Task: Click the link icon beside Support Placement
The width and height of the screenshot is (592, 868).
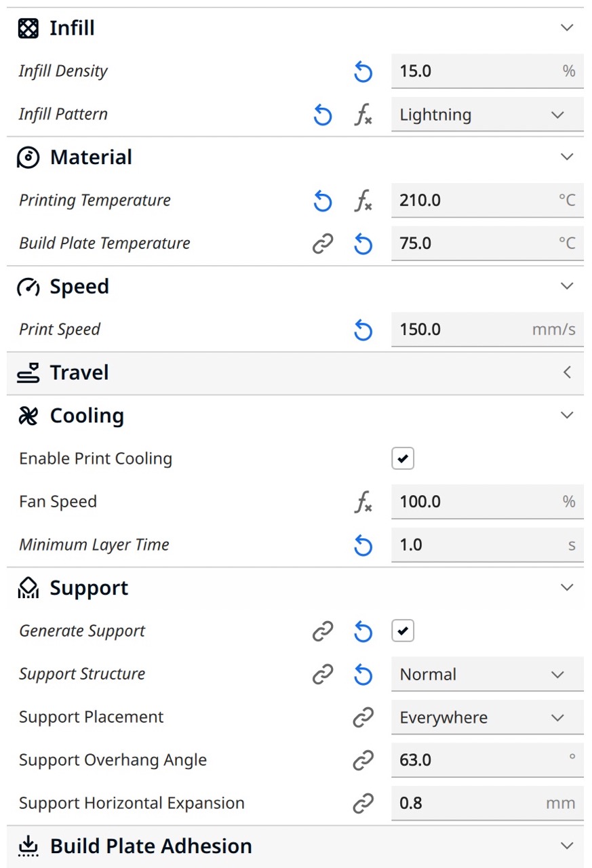Action: click(363, 717)
